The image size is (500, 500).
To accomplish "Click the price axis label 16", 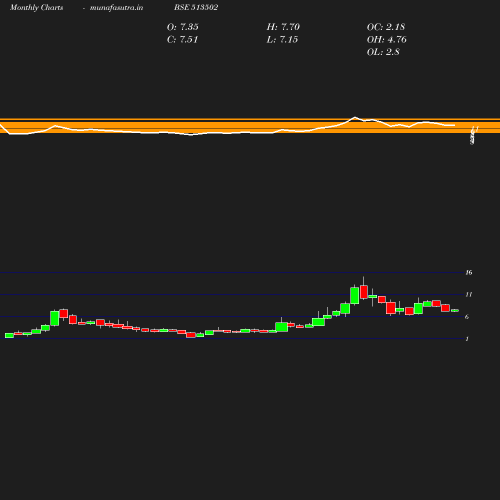I will click(x=469, y=273).
